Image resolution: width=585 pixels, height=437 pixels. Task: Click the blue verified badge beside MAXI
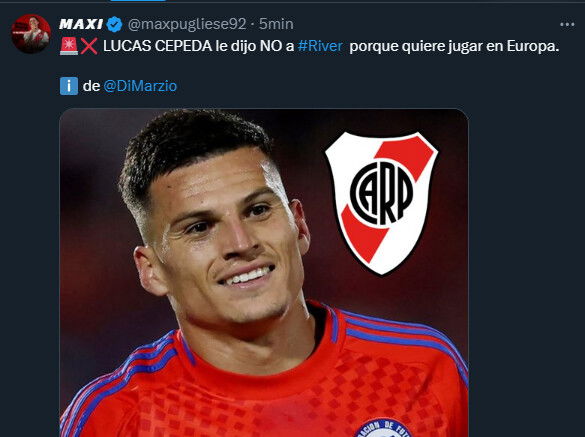tap(114, 25)
